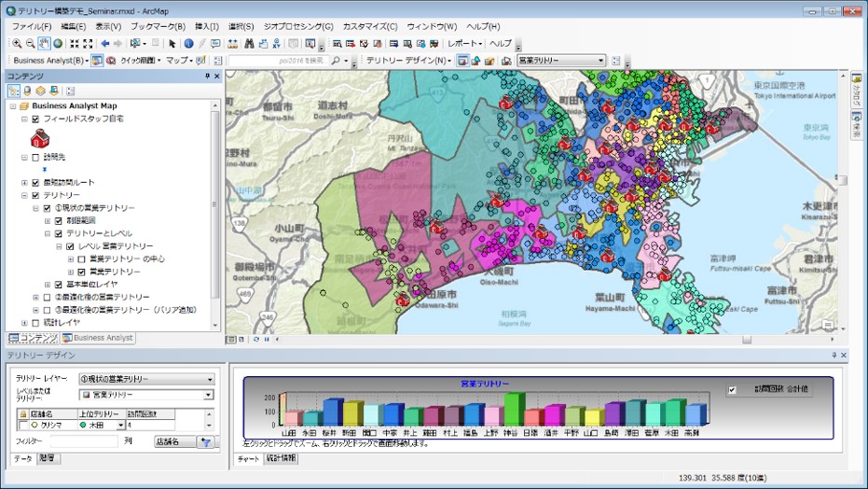The width and height of the screenshot is (868, 489).
Task: Click the ヘルプ toolbar button
Action: (501, 44)
